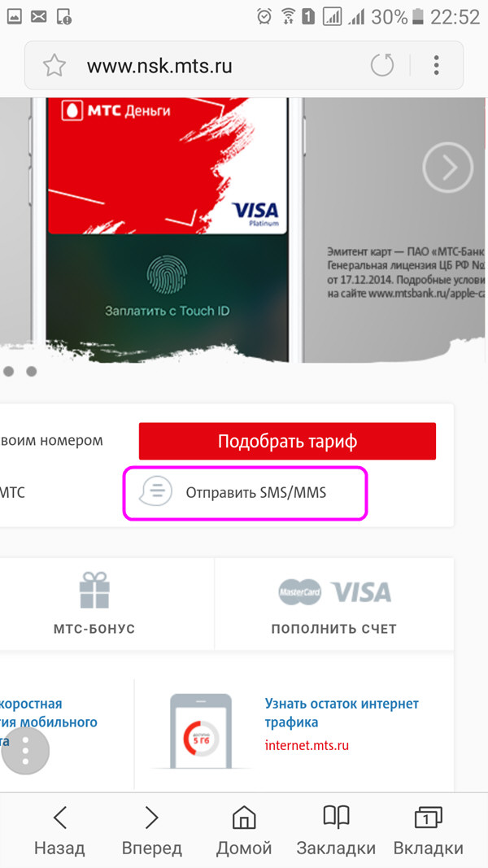Image resolution: width=488 pixels, height=868 pixels.
Task: Go forward using Вперед
Action: [151, 831]
